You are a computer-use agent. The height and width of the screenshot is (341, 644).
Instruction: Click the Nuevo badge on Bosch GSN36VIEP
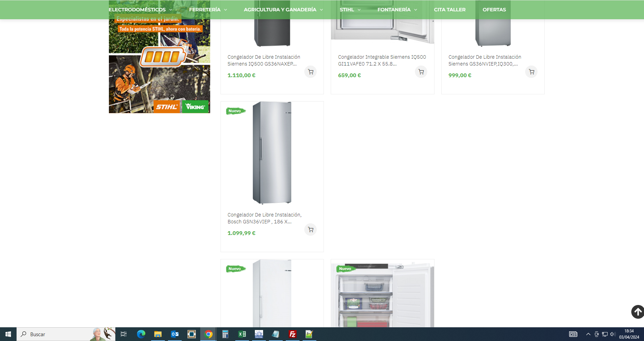pos(236,111)
